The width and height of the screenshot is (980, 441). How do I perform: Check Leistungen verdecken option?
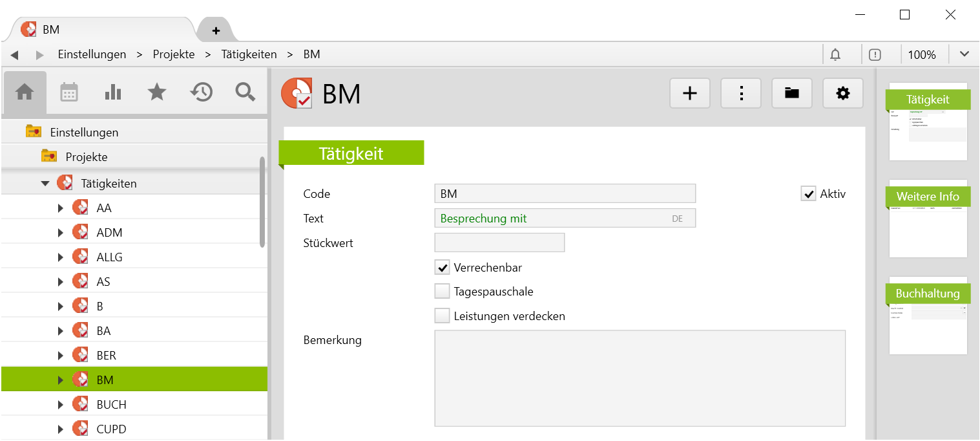[x=443, y=316]
